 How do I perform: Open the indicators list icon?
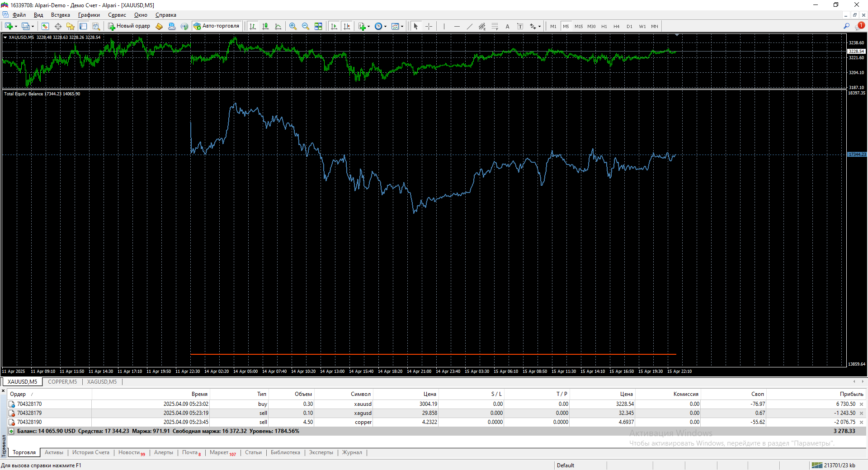362,26
